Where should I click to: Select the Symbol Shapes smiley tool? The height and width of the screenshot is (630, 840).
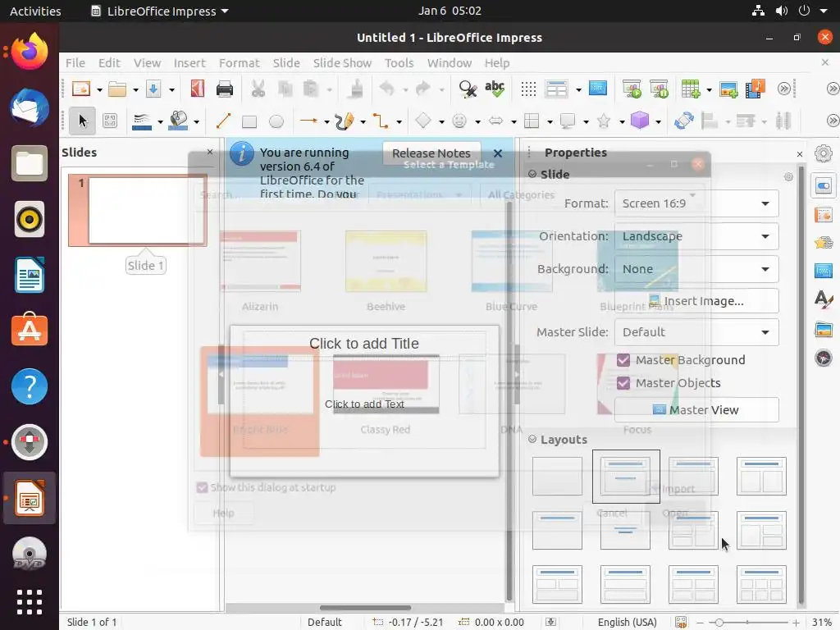[459, 121]
